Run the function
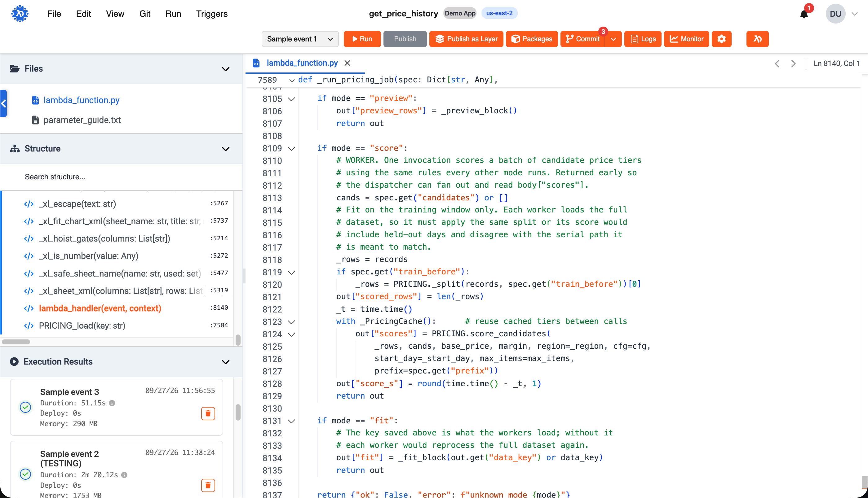Screen dimensions: 868x498 [x=362, y=39]
